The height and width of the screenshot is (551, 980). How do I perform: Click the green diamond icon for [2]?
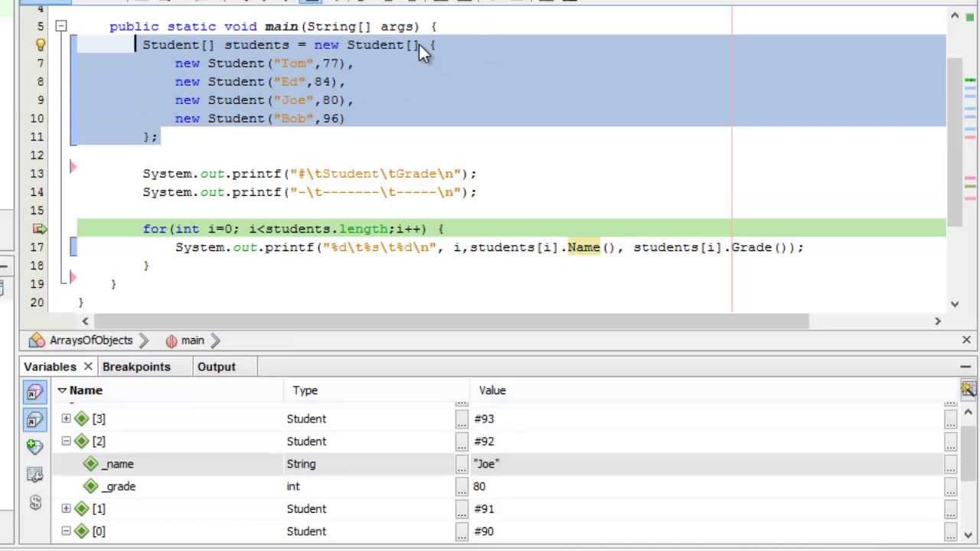(x=82, y=442)
